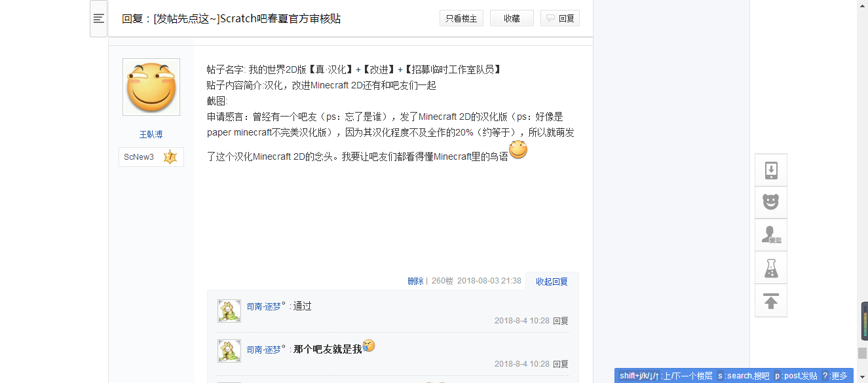The image size is (868, 383).
Task: Toggle 只看楼主 filter button
Action: tap(461, 18)
